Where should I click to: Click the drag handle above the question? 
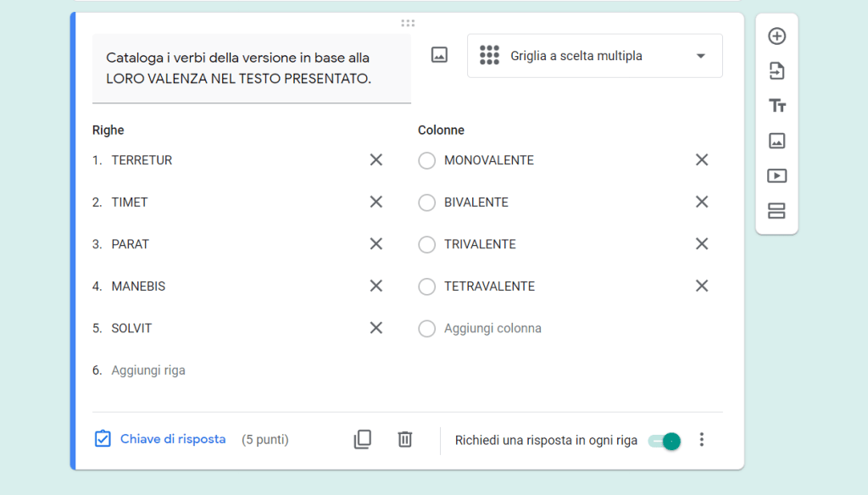[x=408, y=23]
